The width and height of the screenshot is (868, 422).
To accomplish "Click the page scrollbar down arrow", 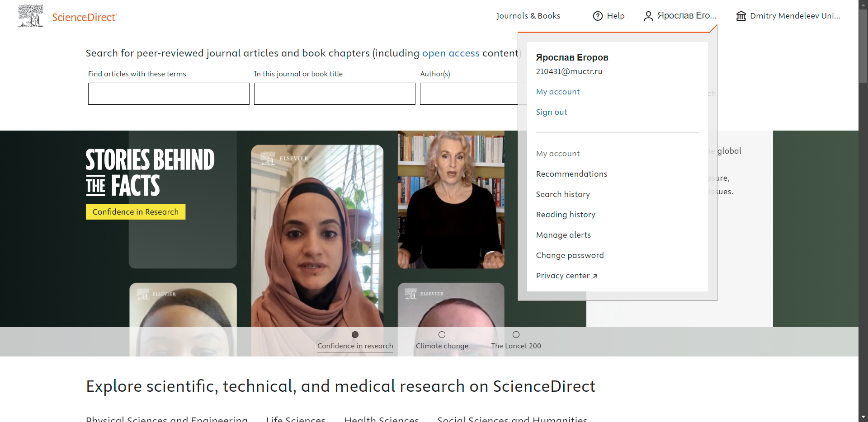I will pyautogui.click(x=863, y=417).
